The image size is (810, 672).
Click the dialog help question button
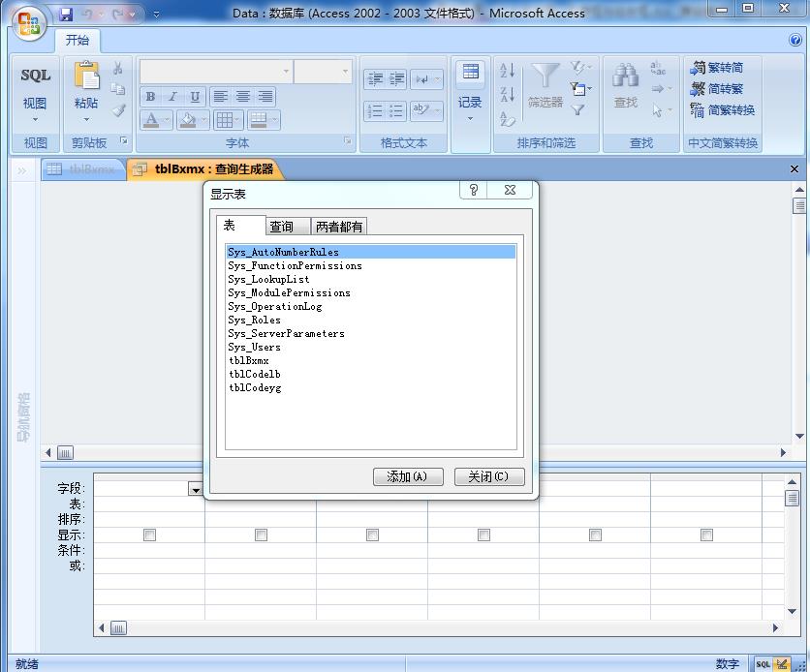click(x=473, y=190)
